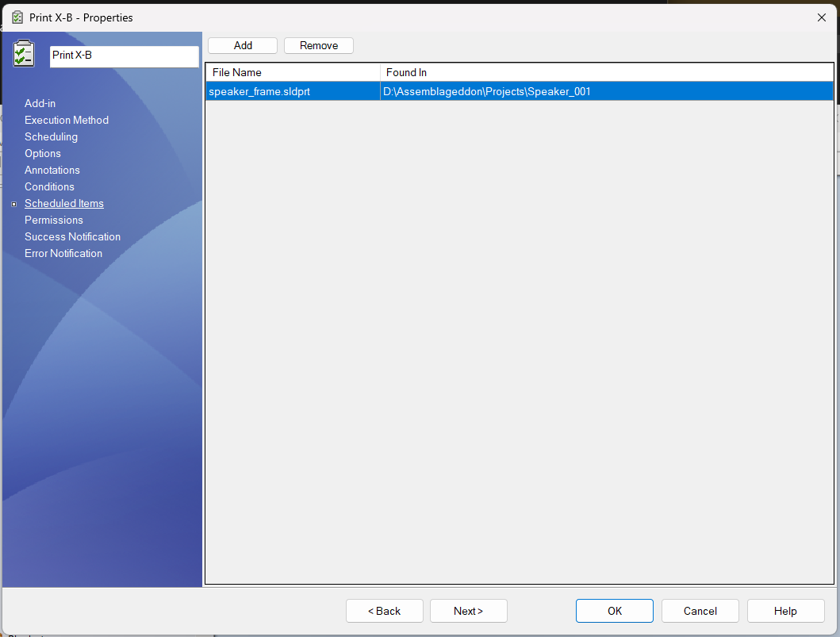Confirm the properties with OK

tap(615, 611)
